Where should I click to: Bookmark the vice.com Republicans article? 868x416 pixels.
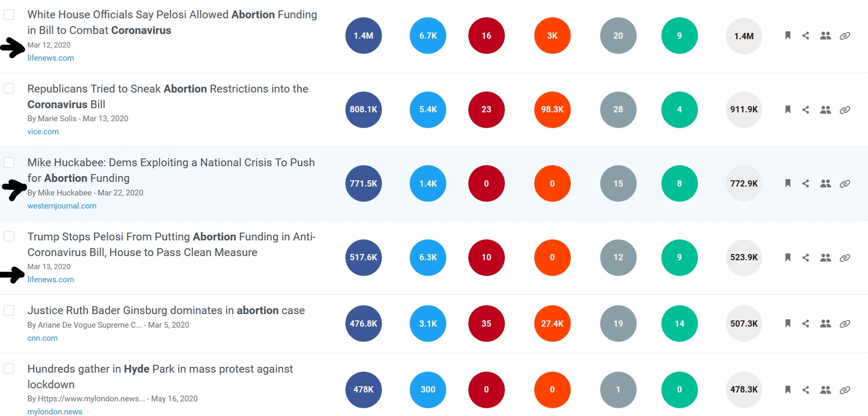point(787,109)
